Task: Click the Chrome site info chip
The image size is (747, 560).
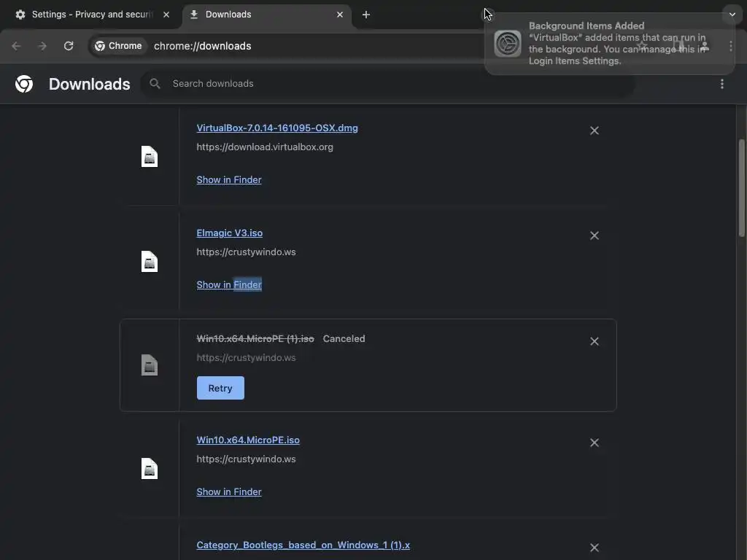Action: click(119, 46)
